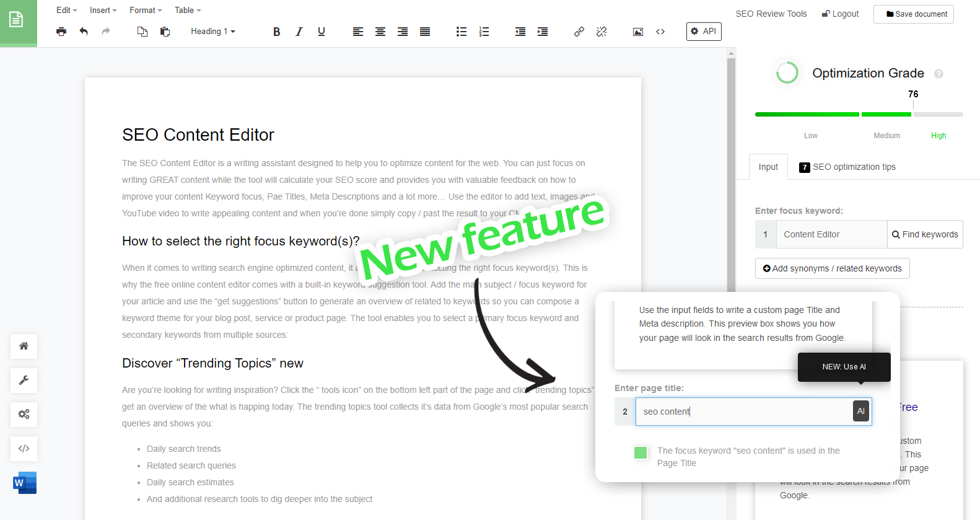The height and width of the screenshot is (520, 980).
Task: Decrease indent of paragraph
Action: pos(520,32)
